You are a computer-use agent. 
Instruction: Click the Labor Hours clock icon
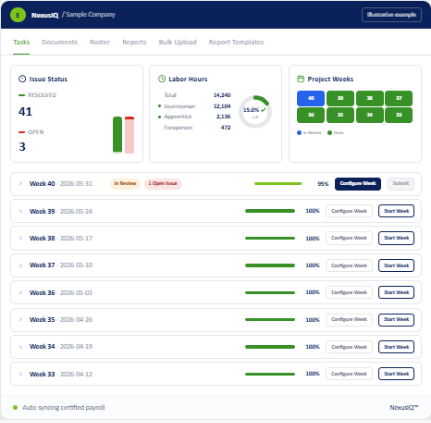click(x=162, y=79)
